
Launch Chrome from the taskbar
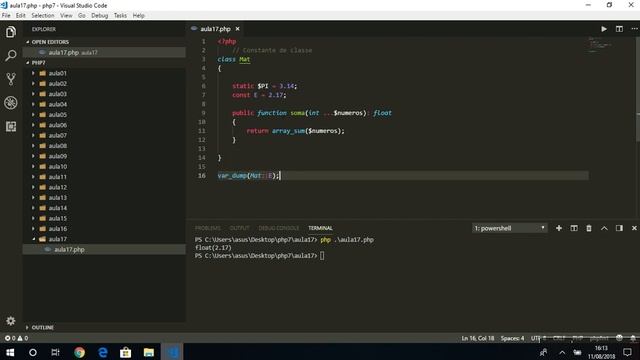(79, 352)
